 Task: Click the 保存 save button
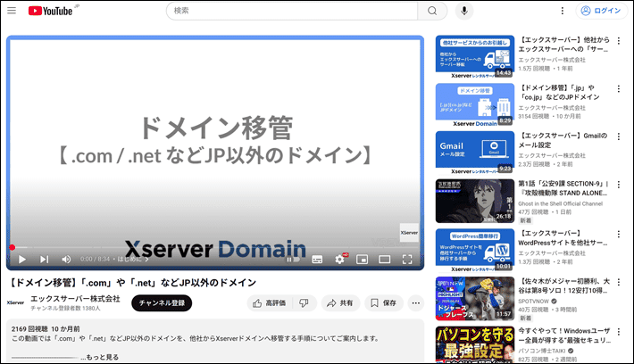pyautogui.click(x=384, y=303)
